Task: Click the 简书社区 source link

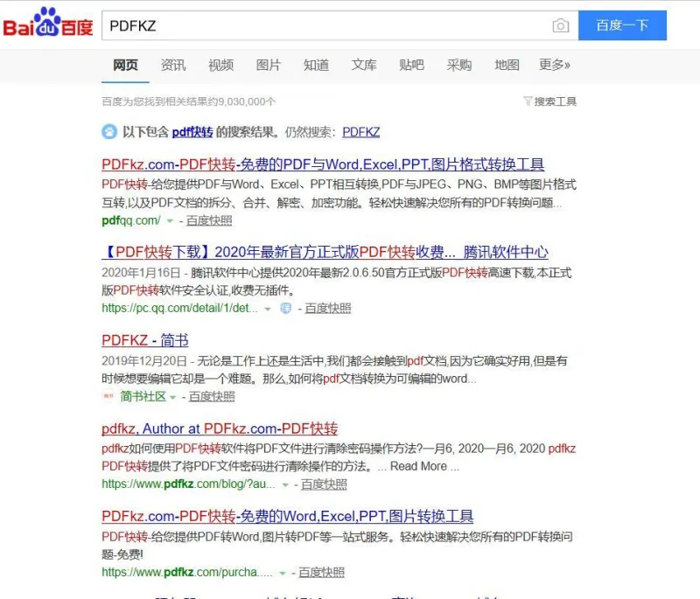Action: [143, 396]
